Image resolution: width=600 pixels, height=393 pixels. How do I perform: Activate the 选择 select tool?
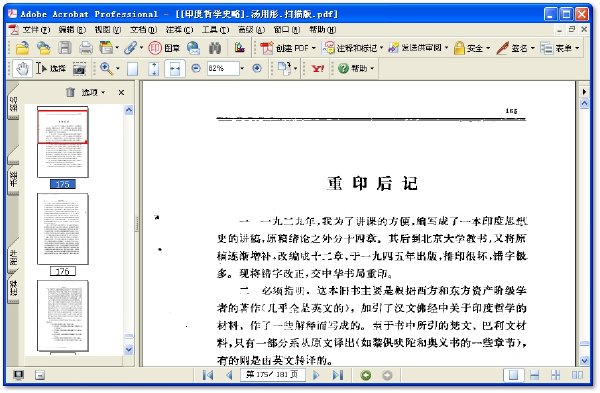tap(51, 69)
